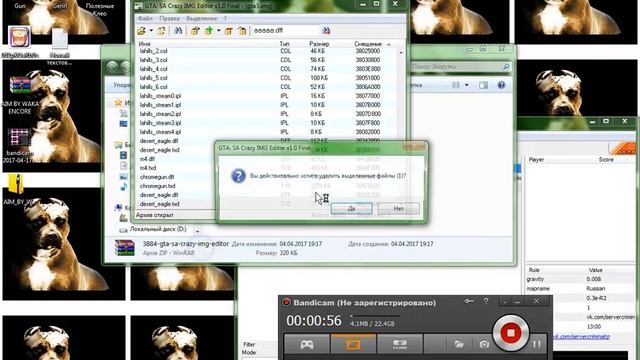Focus the aaaaa.dff search field
Viewport: 640px width, 360px height.
(285, 31)
